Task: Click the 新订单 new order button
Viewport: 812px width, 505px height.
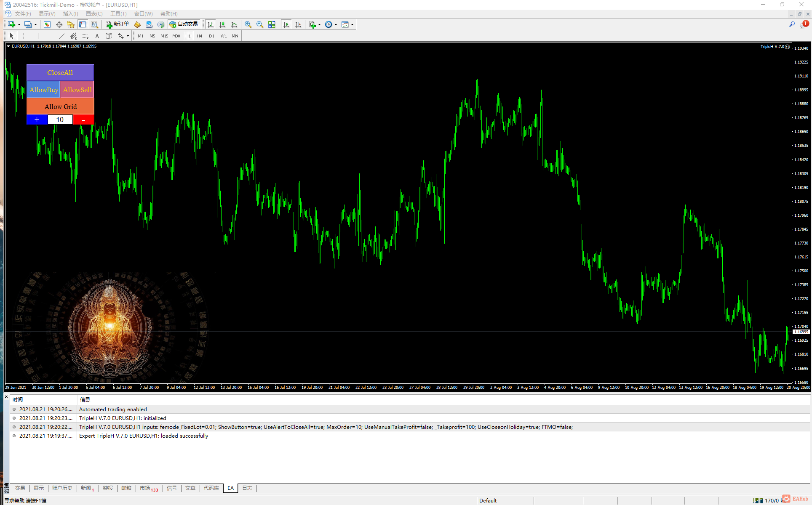Action: coord(117,24)
